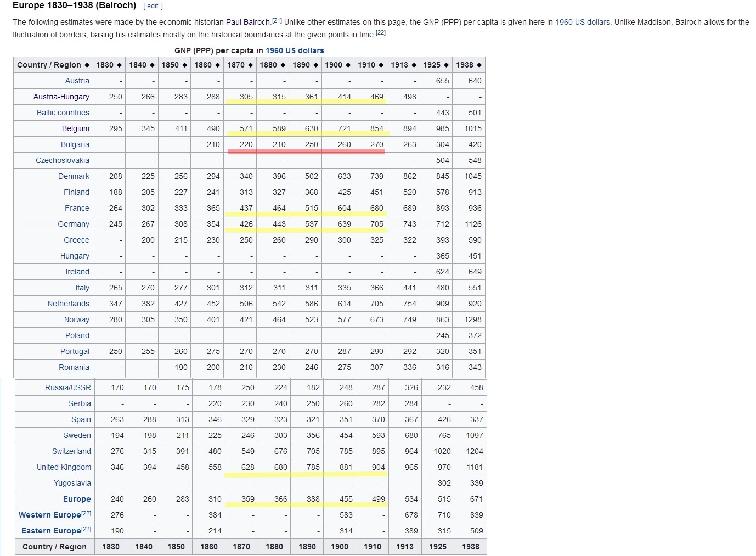
Task: Toggle sort on the 1900 column
Action: tap(348, 65)
